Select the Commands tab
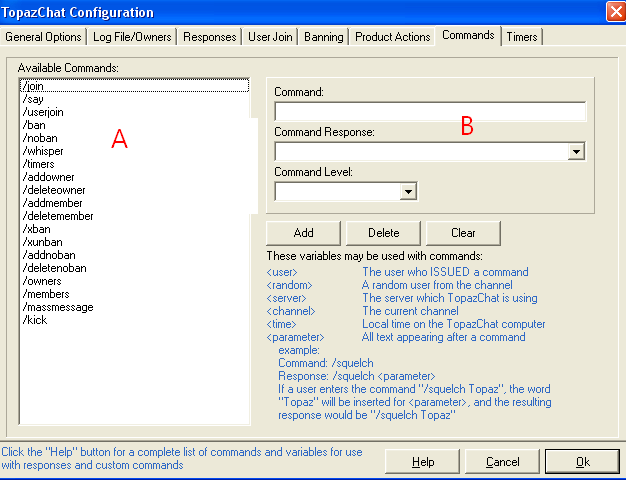This screenshot has width=626, height=480. [x=468, y=36]
